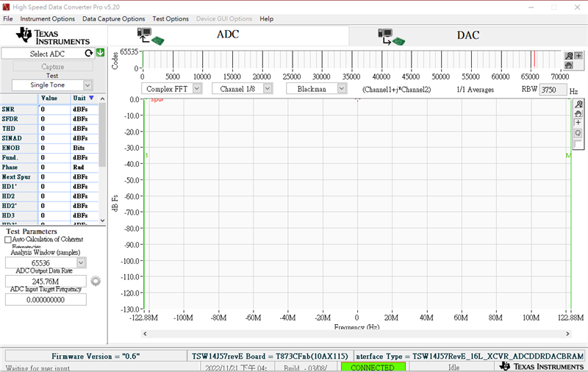Open Data Capture Options menu
588x372 pixels.
coord(114,19)
